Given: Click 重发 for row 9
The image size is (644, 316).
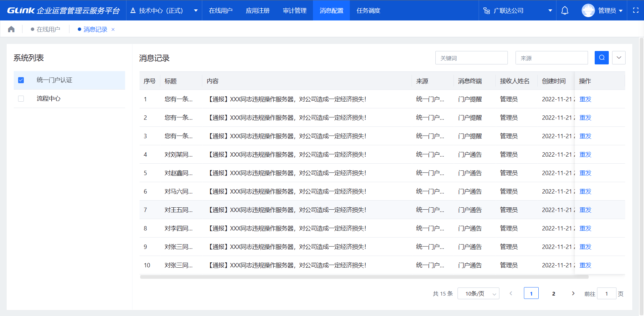Looking at the screenshot, I should coord(585,247).
